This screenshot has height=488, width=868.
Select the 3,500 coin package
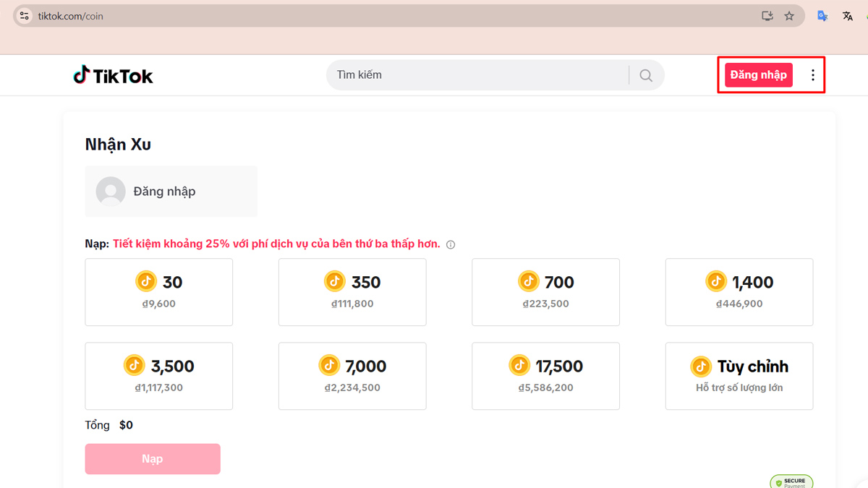click(x=159, y=376)
